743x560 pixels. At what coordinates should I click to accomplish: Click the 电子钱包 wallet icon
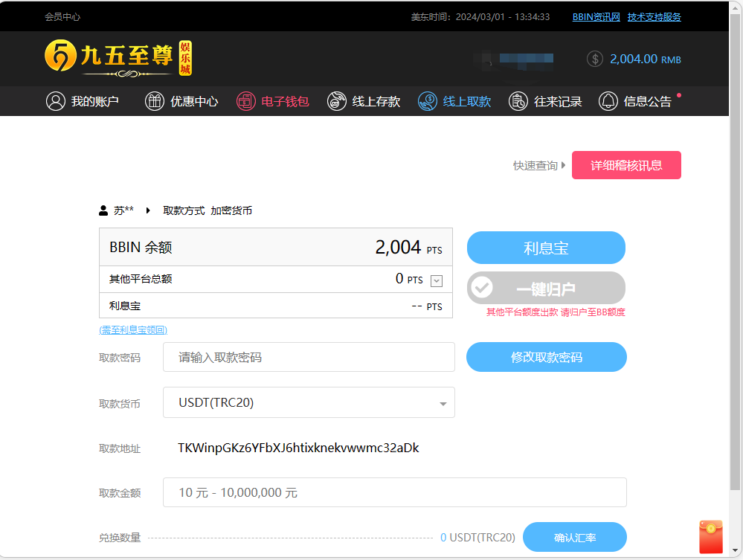[x=246, y=101]
